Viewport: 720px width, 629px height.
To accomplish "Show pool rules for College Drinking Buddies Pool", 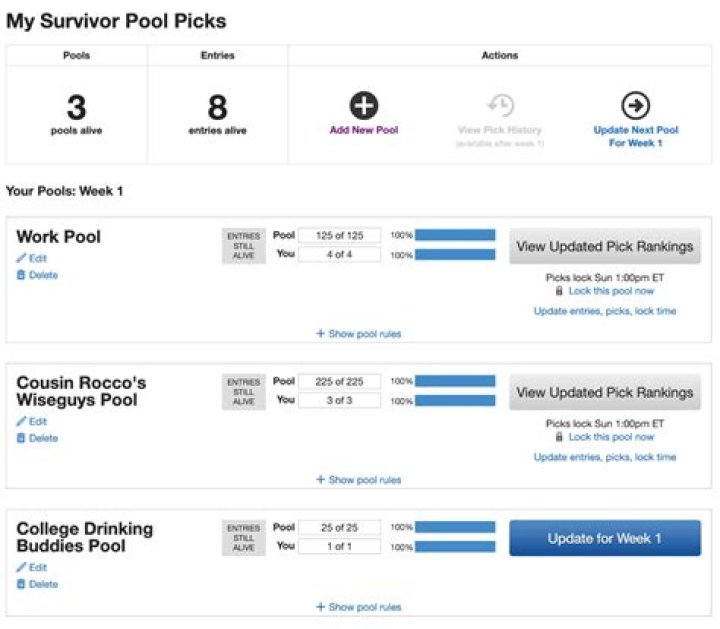I will click(x=359, y=607).
